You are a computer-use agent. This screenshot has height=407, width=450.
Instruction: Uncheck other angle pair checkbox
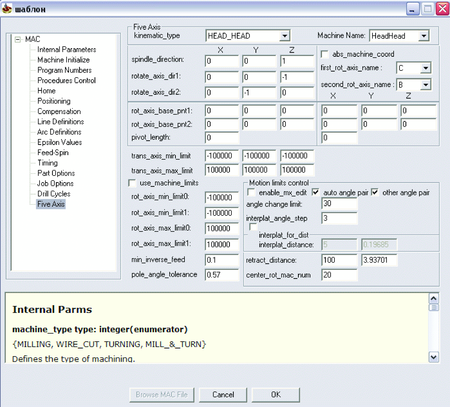[x=375, y=192]
